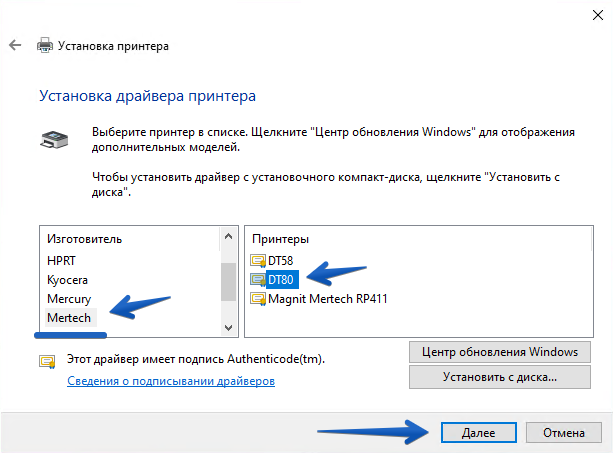Click the manufacturer list scrollbar thumb
Image resolution: width=613 pixels, height=453 pixels.
point(228,280)
